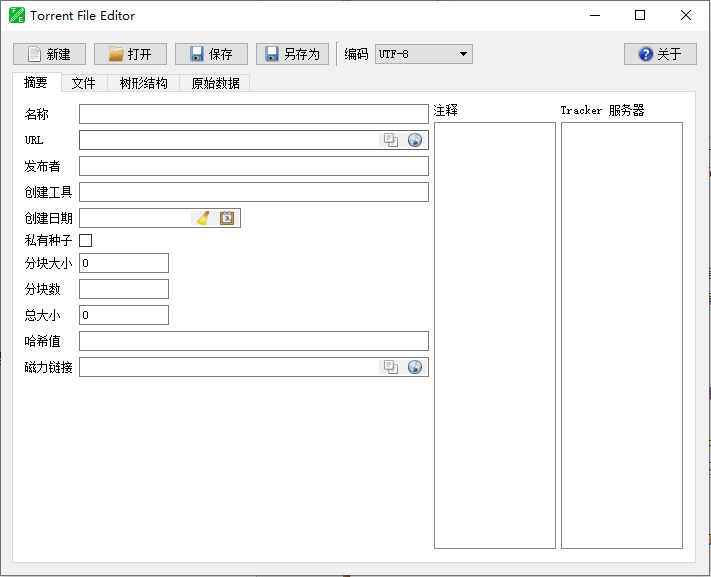Open the URL in browser via globe icon
711x577 pixels.
415,140
